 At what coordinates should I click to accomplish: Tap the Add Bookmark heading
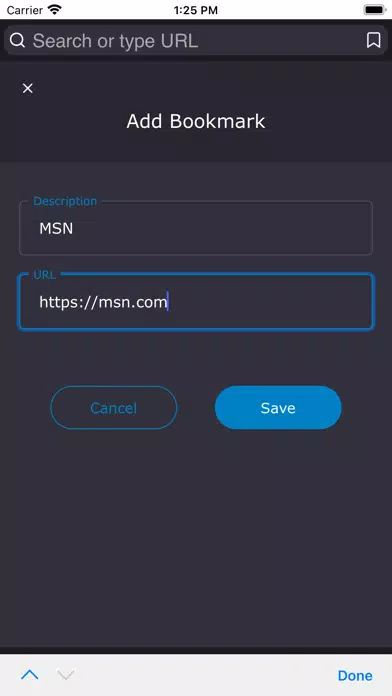[x=196, y=121]
